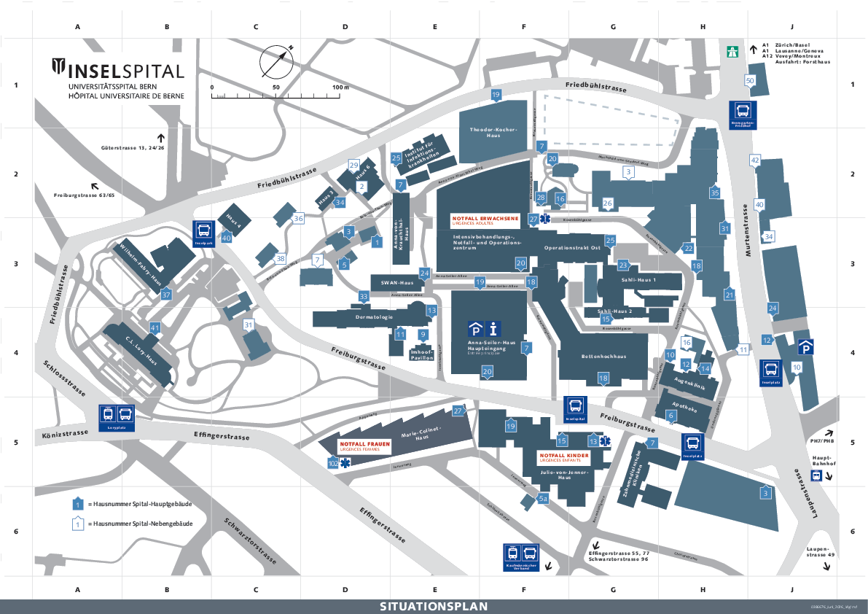
Task: Click the Imhoof-Pavillon label
Action: (x=422, y=354)
